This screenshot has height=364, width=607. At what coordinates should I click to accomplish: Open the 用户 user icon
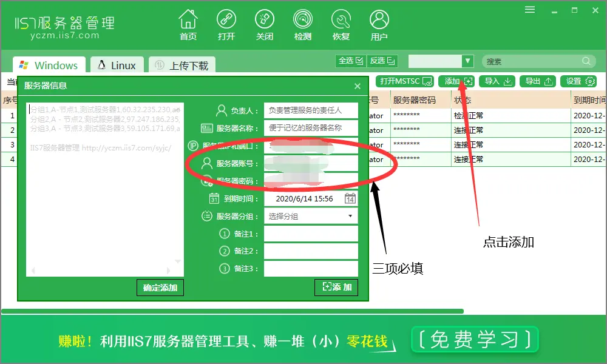pos(379,25)
